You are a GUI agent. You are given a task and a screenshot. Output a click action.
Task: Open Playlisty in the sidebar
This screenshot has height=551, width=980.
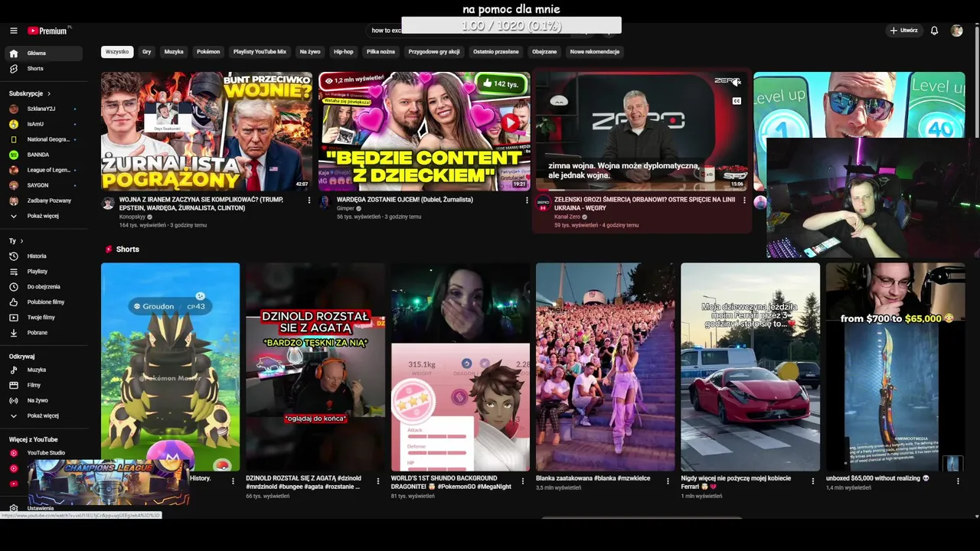[x=44, y=272]
